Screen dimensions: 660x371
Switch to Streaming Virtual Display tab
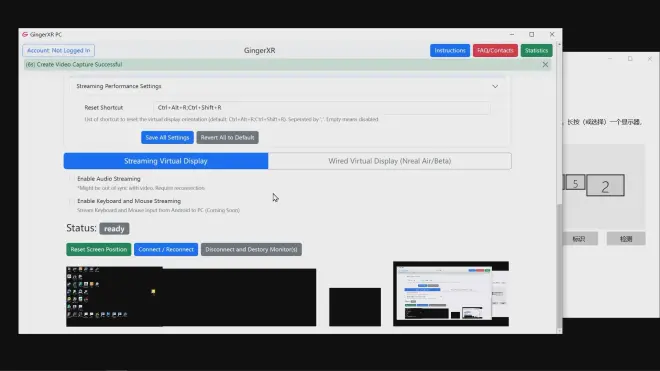(166, 161)
